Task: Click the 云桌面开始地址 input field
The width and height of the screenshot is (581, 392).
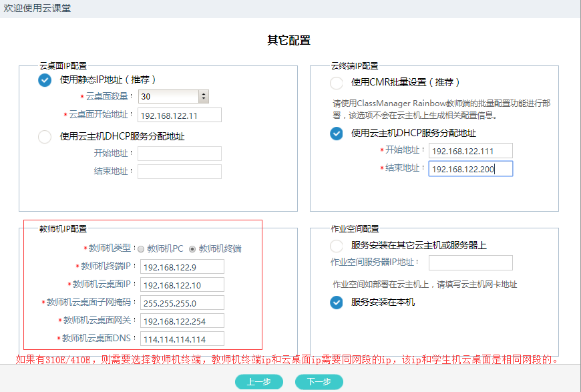Action: click(x=179, y=116)
